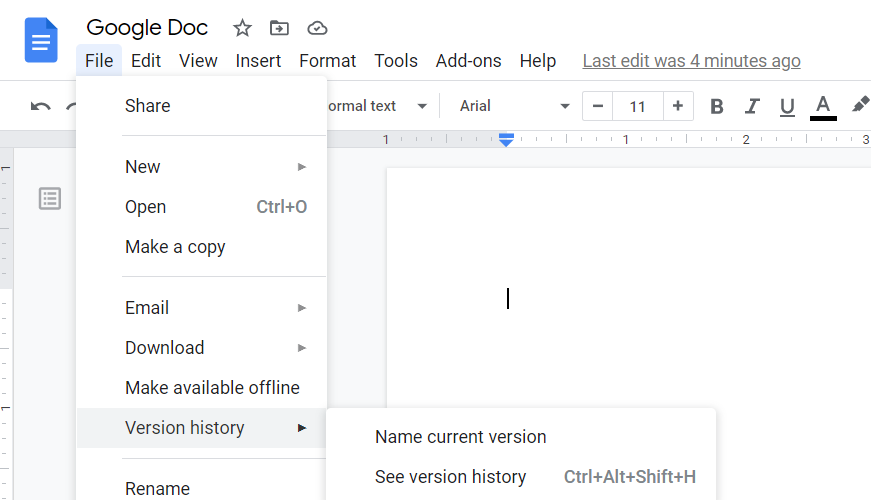Screen dimensions: 871x500
Task: Click the move to folder icon
Action: point(279,28)
